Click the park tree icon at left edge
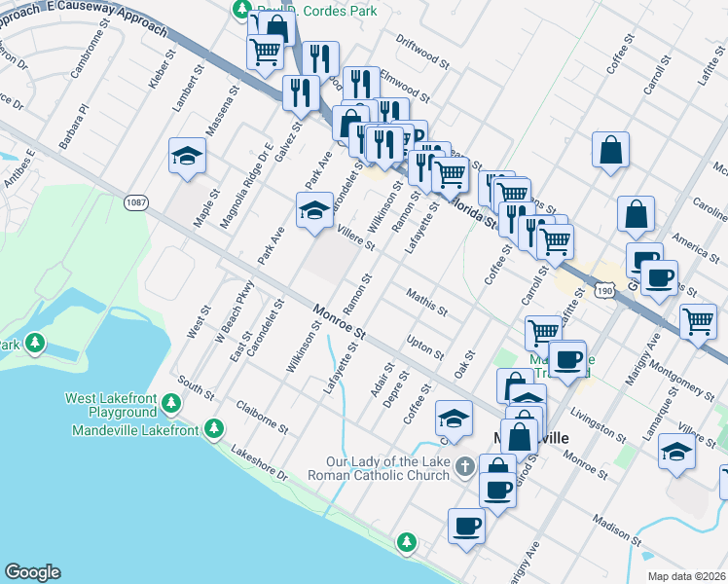This screenshot has width=728, height=584. click(x=35, y=344)
